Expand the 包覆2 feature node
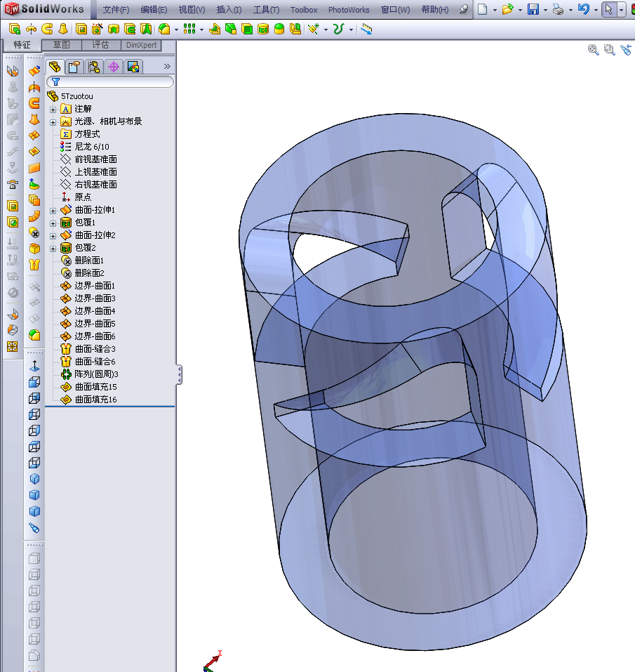 [53, 249]
